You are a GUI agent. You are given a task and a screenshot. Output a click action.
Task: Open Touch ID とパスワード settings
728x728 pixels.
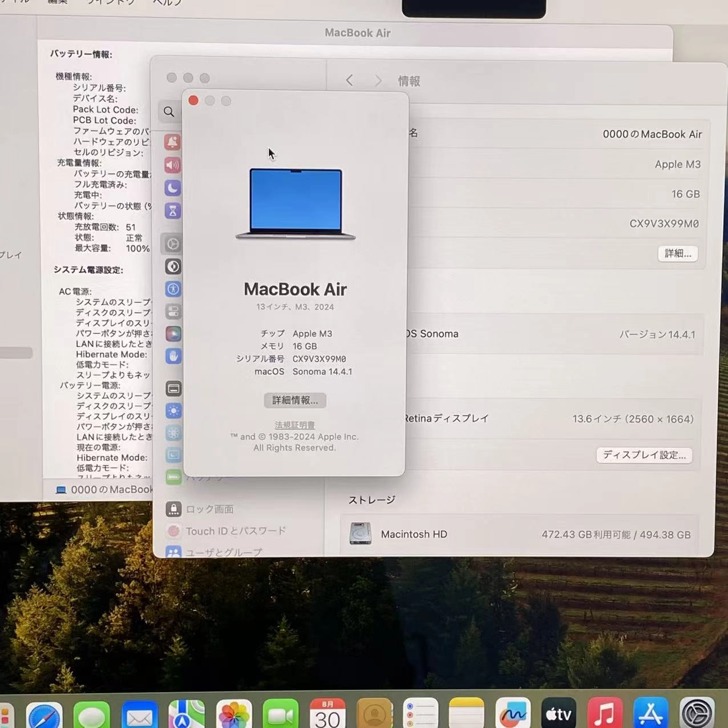tap(226, 531)
